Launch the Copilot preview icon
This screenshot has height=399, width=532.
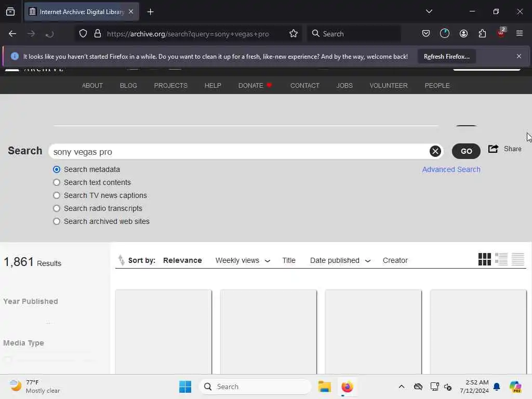coord(515,387)
